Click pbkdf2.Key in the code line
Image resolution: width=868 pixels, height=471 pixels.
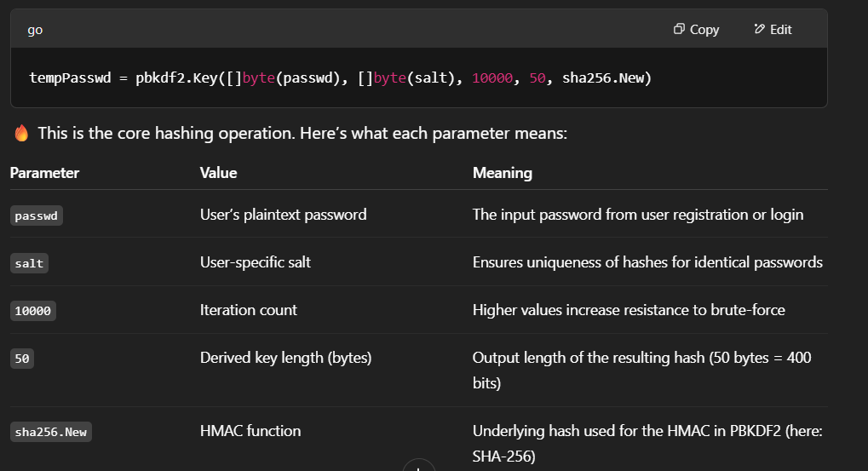pyautogui.click(x=174, y=78)
